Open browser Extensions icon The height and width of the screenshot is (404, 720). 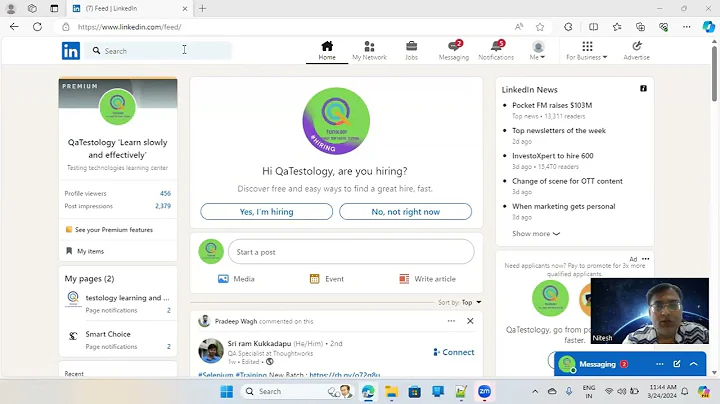click(568, 27)
